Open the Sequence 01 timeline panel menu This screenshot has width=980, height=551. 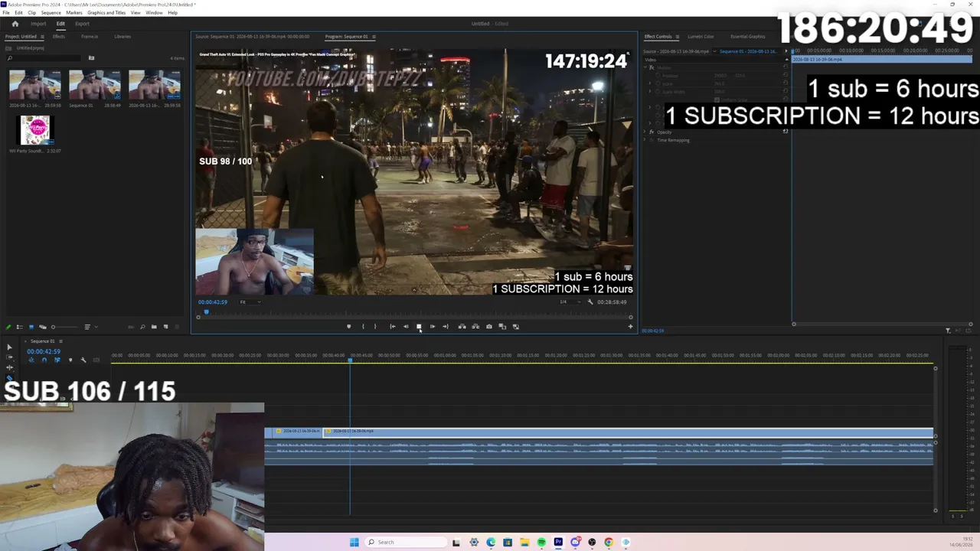(x=60, y=341)
